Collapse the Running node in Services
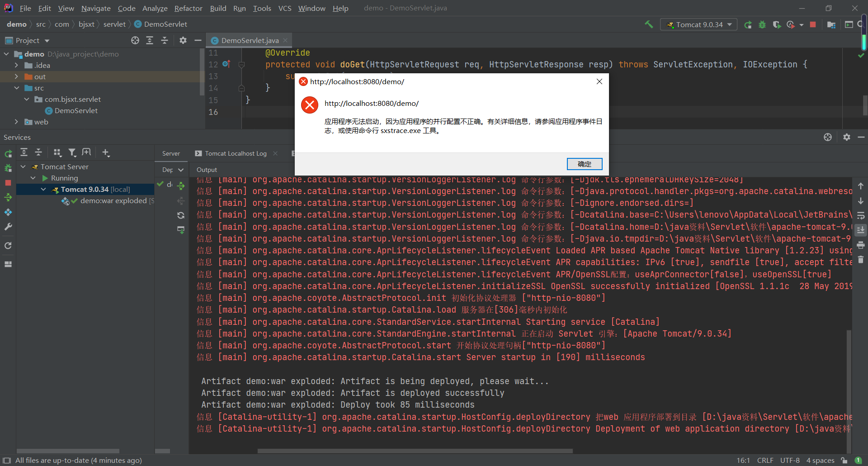Image resolution: width=868 pixels, height=466 pixels. coord(33,178)
